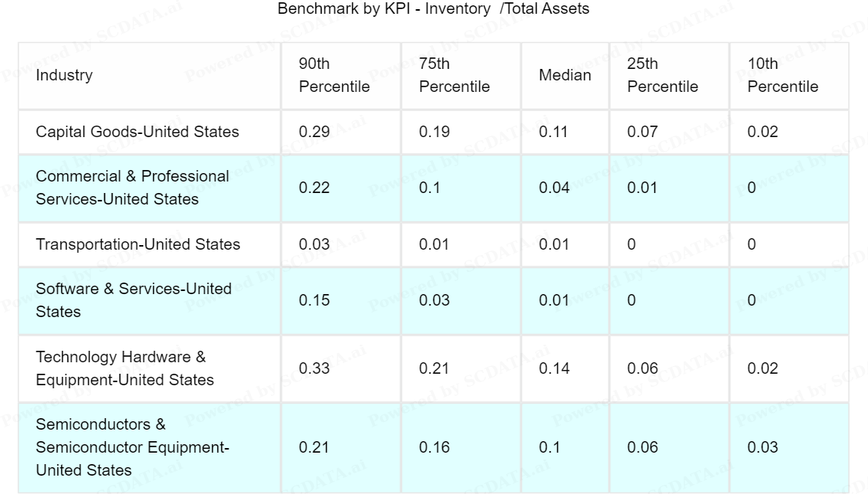This screenshot has width=868, height=494.
Task: Select the Transportation-United States row label
Action: (138, 244)
